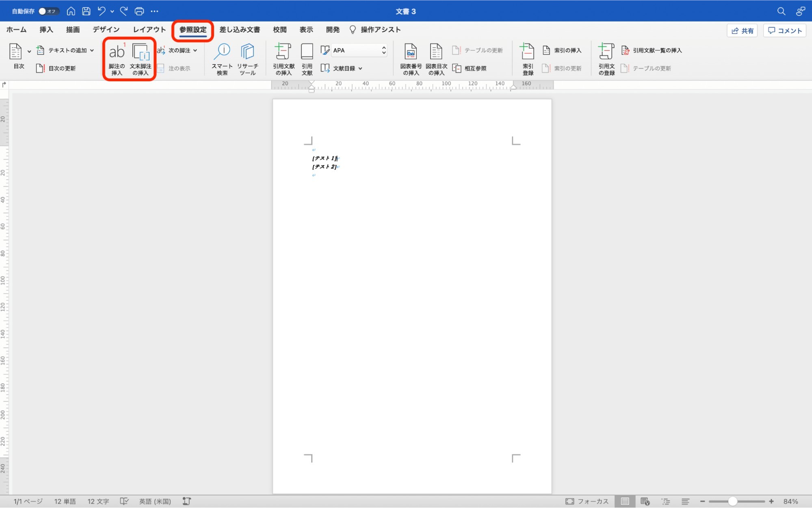Click the 操作アシスト search field
Viewport: 812px width, 508px height.
(375, 30)
